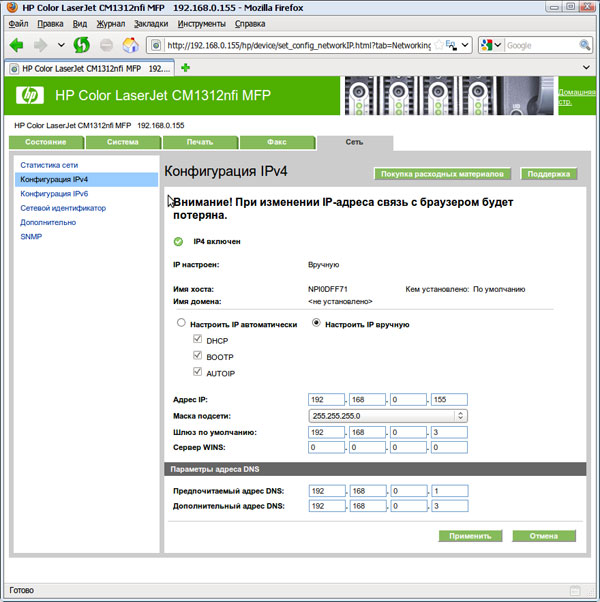
Task: Bookmark this page with the star icon
Action: click(x=439, y=45)
